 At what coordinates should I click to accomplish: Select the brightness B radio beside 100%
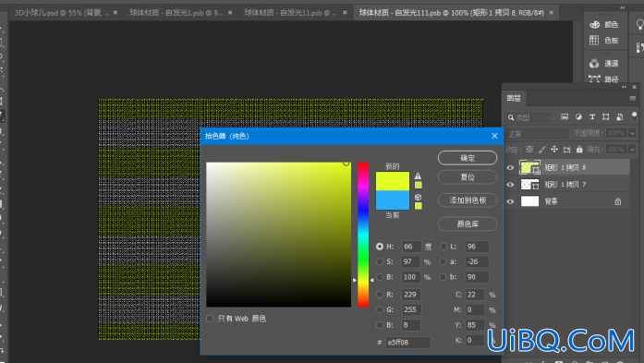[380, 277]
